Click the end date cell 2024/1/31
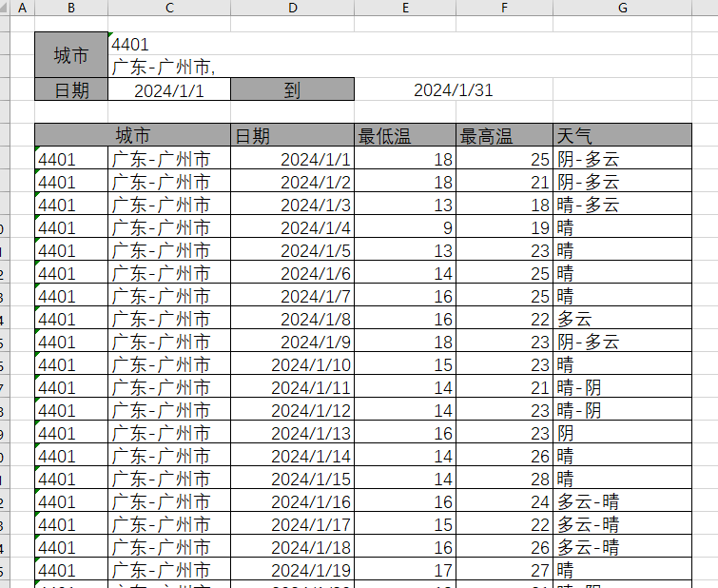 [454, 90]
